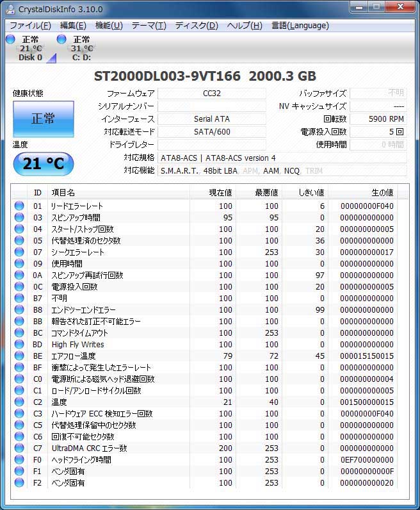Click the 対応転送モード field showing SATA/600
Viewport: 420px width, 510px height.
pyautogui.click(x=212, y=132)
